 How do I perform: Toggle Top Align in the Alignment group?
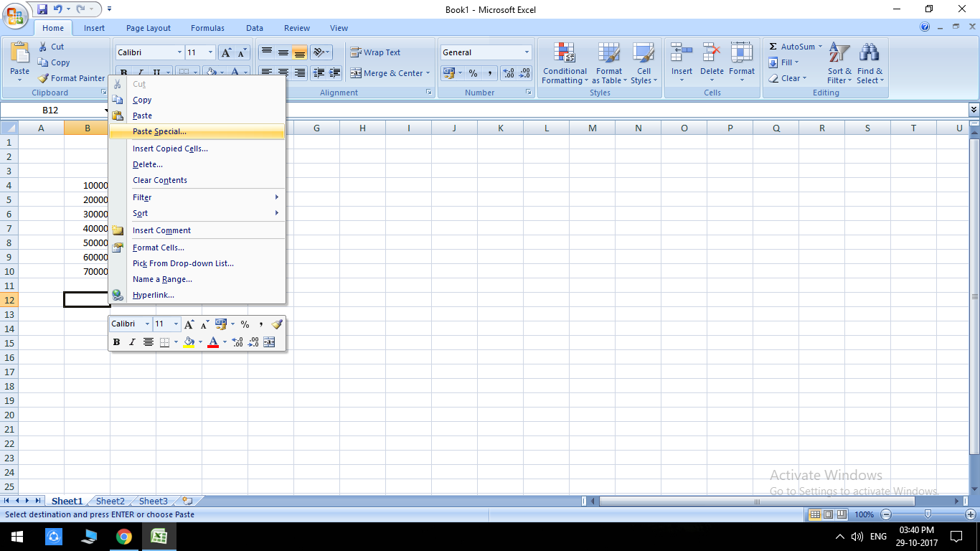(266, 52)
